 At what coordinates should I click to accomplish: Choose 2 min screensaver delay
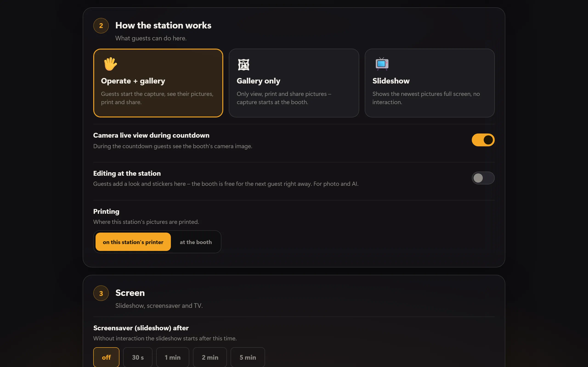(x=210, y=357)
